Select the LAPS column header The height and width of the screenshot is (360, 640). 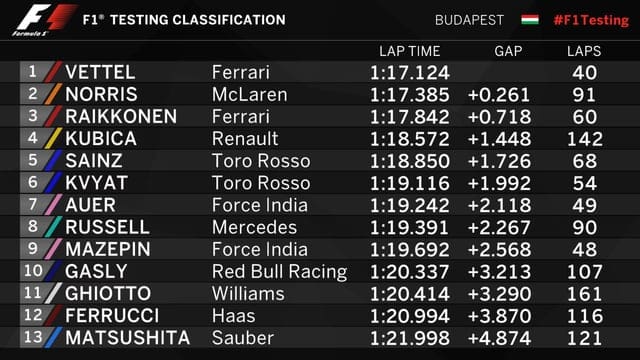(x=584, y=51)
